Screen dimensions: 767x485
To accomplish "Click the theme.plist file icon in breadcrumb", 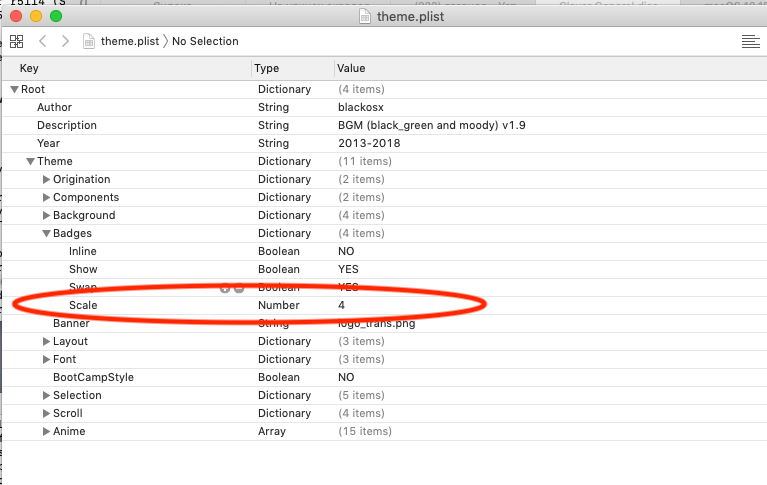I will [89, 41].
